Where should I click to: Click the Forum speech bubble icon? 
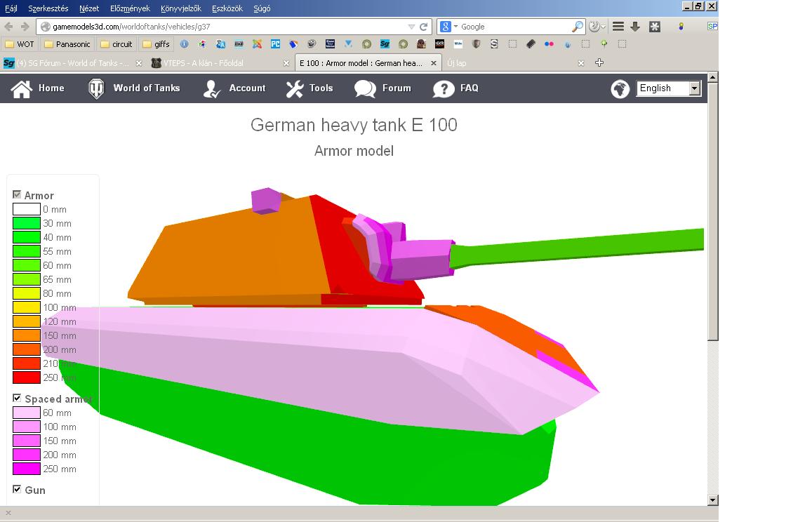(x=365, y=88)
